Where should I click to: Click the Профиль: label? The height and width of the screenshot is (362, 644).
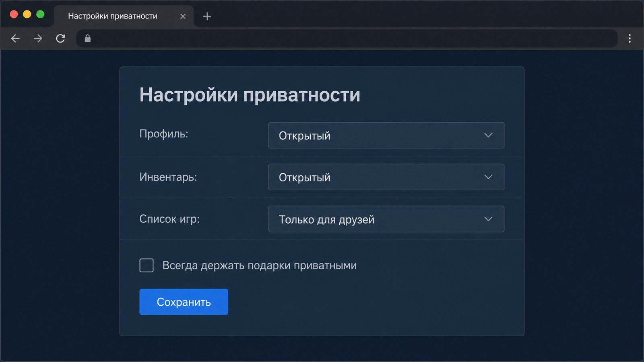[163, 134]
